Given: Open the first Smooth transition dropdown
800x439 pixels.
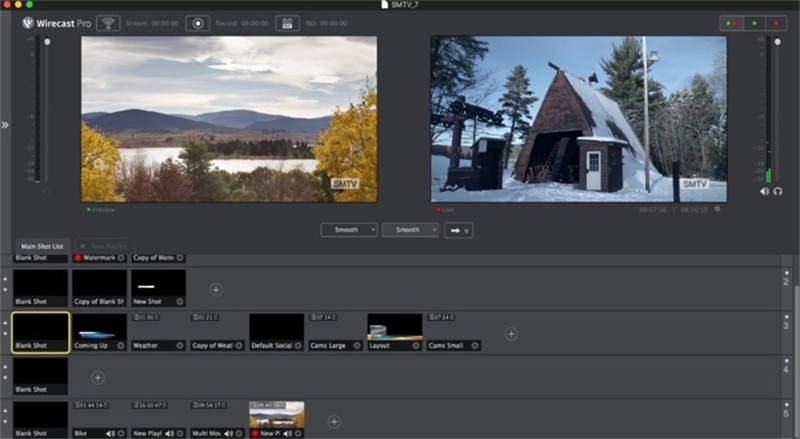Looking at the screenshot, I should pyautogui.click(x=349, y=230).
